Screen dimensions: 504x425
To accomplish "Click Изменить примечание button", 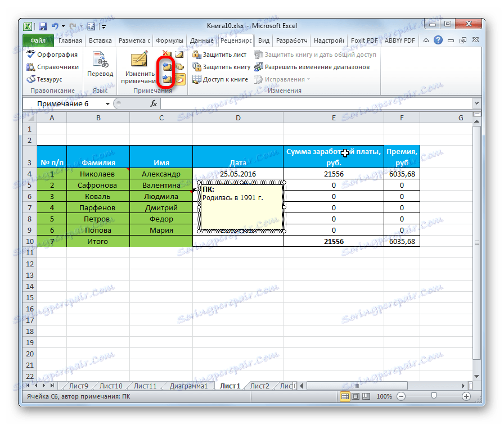I will pos(138,67).
